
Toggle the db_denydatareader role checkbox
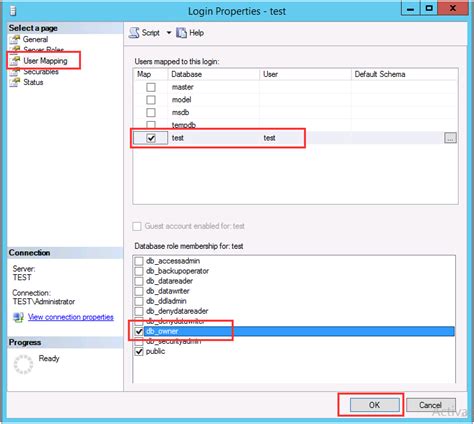coord(139,311)
